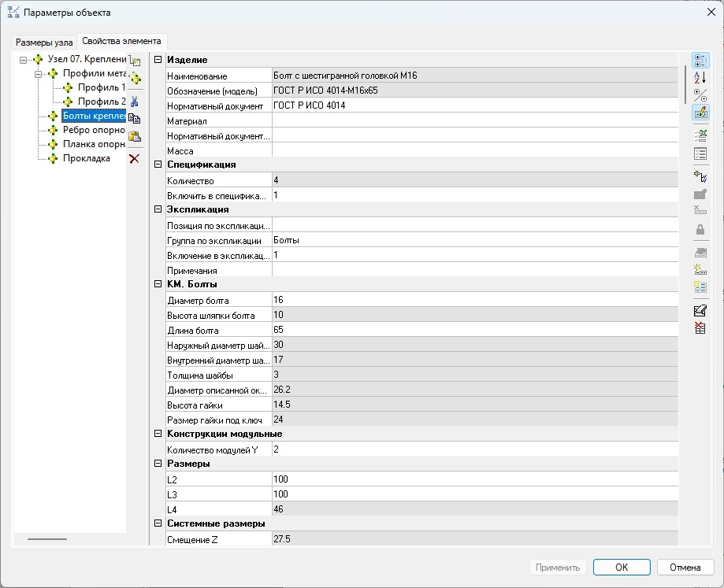The width and height of the screenshot is (724, 588).
Task: Edit Диаметр болта value 16
Action: pos(475,300)
